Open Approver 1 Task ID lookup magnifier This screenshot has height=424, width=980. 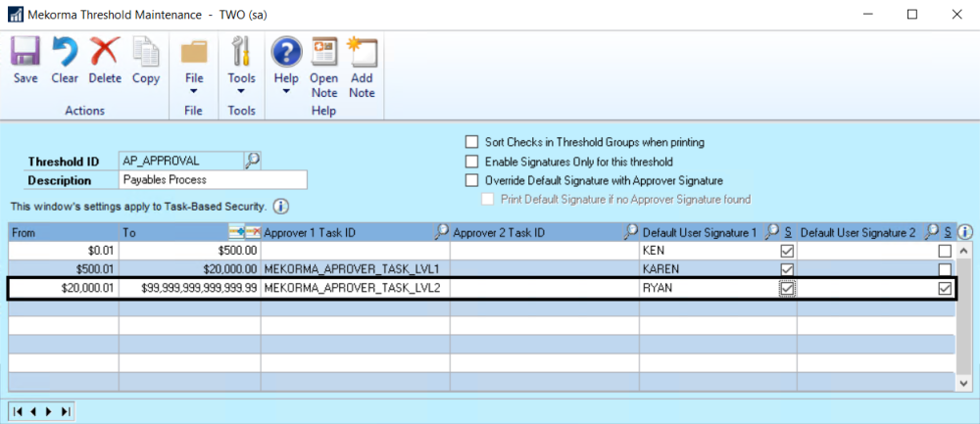point(441,232)
